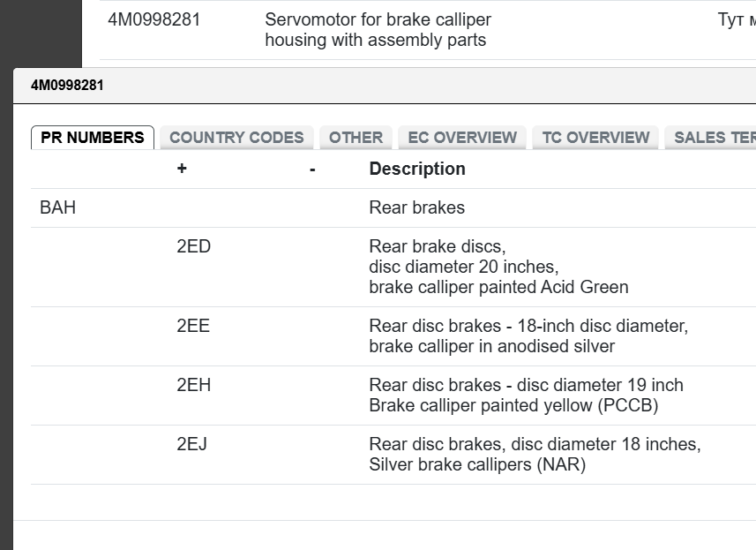This screenshot has height=550, width=756.
Task: Click the Servomotor for brake calliper description
Action: [x=378, y=29]
